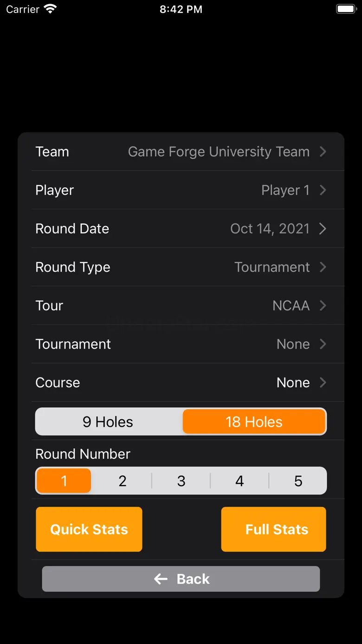Select the 18 Holes option
This screenshot has width=362, height=644.
(254, 422)
